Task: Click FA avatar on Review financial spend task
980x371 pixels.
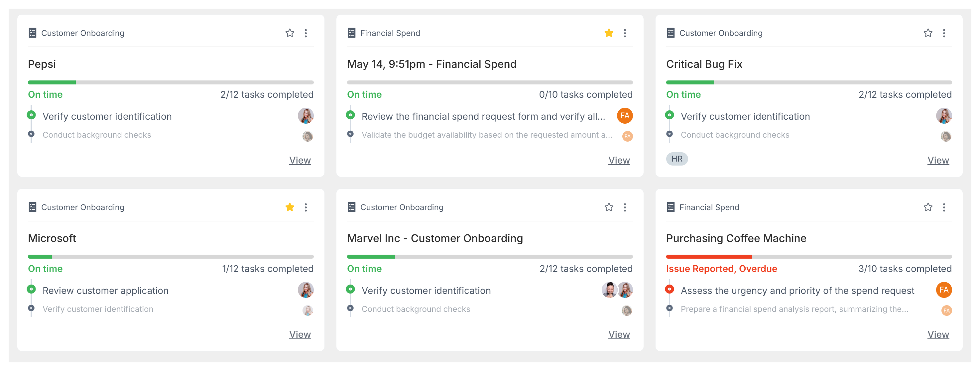Action: pos(624,116)
